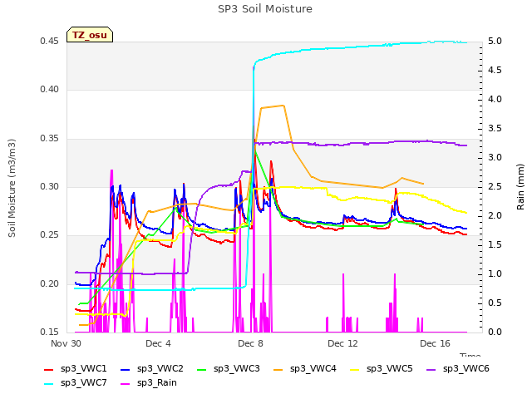The height and width of the screenshot is (399, 532).
Task: Click the sp3_VWC5 legend entry
Action: click(381, 369)
